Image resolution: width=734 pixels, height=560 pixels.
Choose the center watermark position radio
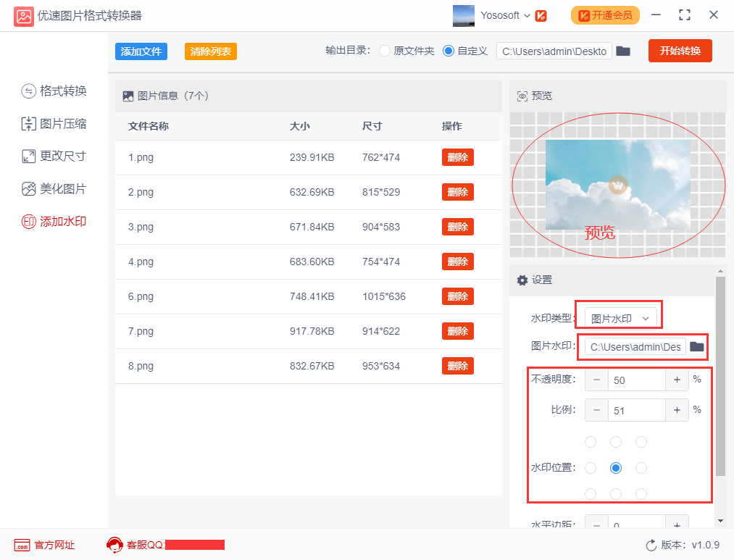615,467
